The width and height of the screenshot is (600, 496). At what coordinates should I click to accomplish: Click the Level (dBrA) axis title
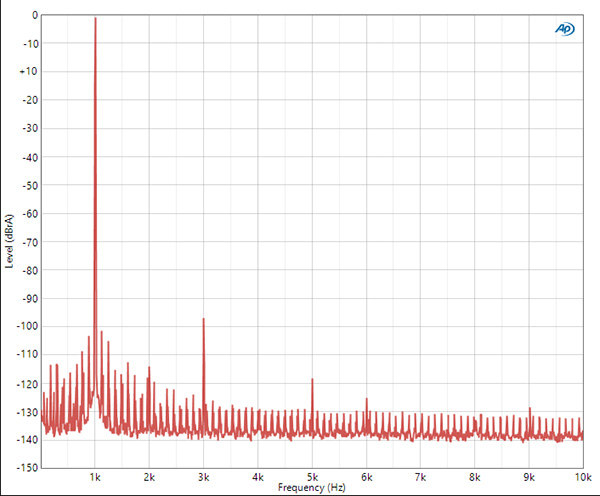tap(9, 241)
